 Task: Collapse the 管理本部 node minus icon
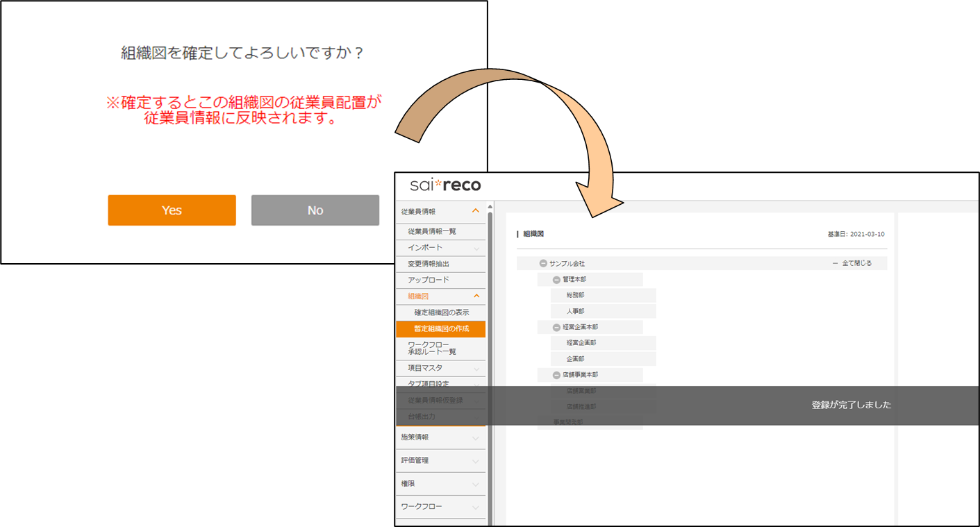point(556,280)
